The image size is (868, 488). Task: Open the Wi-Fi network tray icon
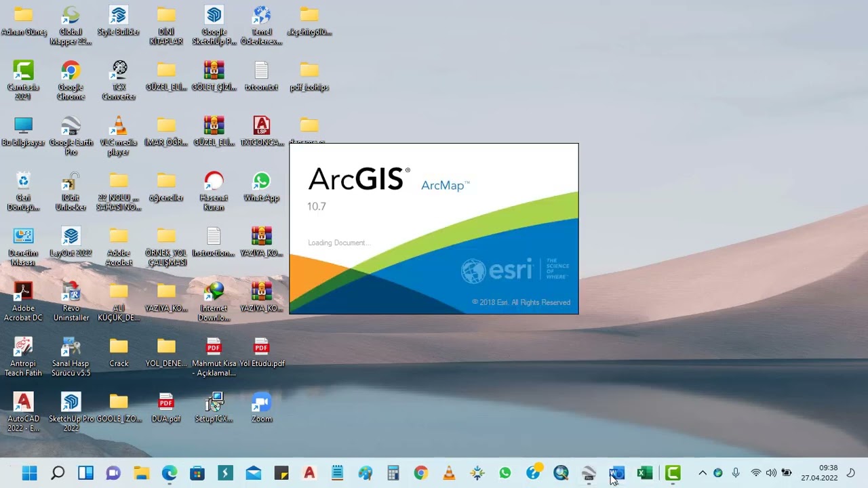pos(755,473)
